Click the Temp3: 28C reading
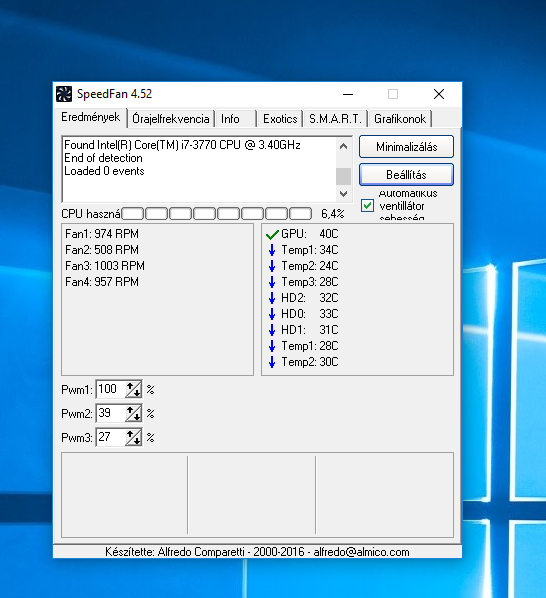The width and height of the screenshot is (546, 598). (310, 282)
